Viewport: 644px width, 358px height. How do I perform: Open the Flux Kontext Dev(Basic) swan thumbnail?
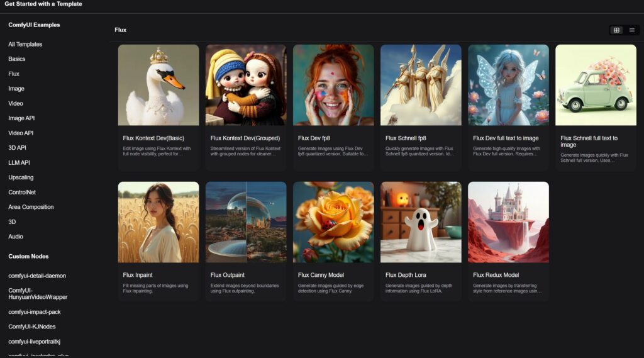tap(158, 85)
